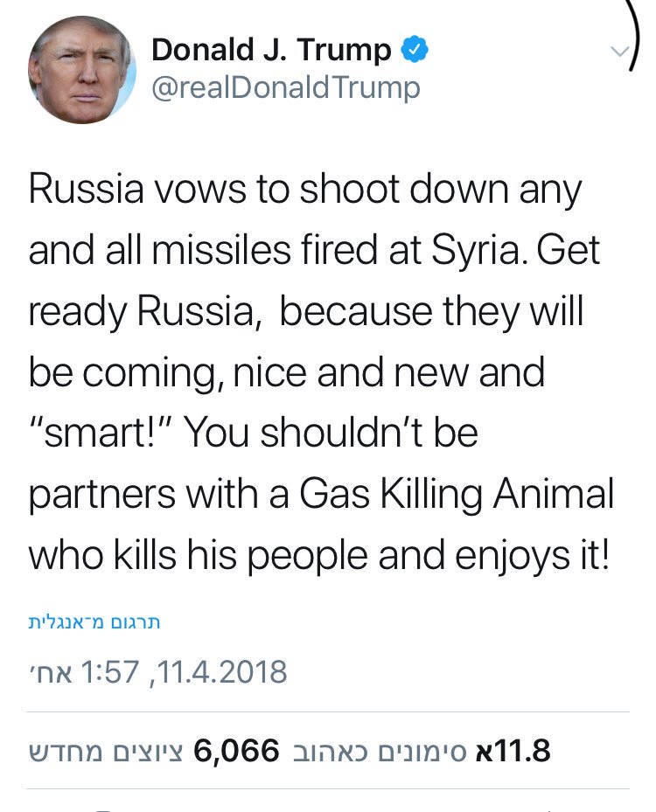Click 'Gas Killing Animal' phrase in tweet
This screenshot has height=812, width=656.
click(457, 494)
